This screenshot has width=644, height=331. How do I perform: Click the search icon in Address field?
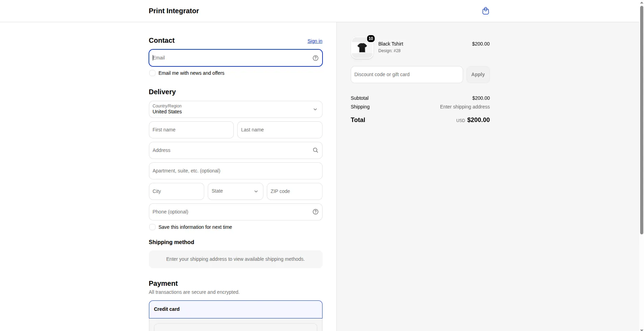(x=315, y=150)
